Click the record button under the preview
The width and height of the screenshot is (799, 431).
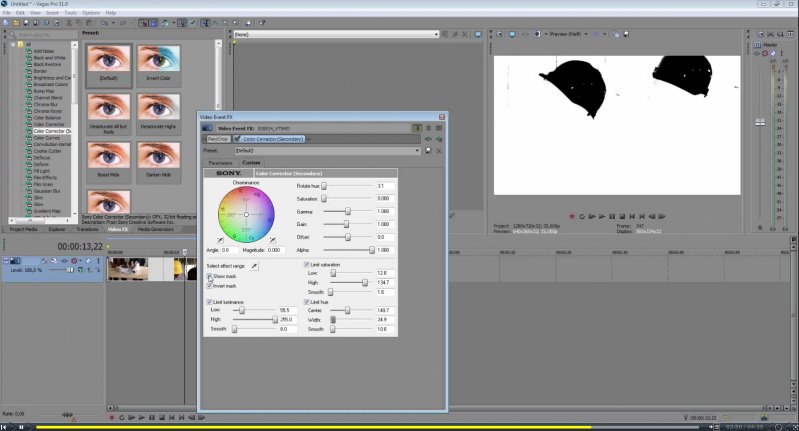point(571,215)
